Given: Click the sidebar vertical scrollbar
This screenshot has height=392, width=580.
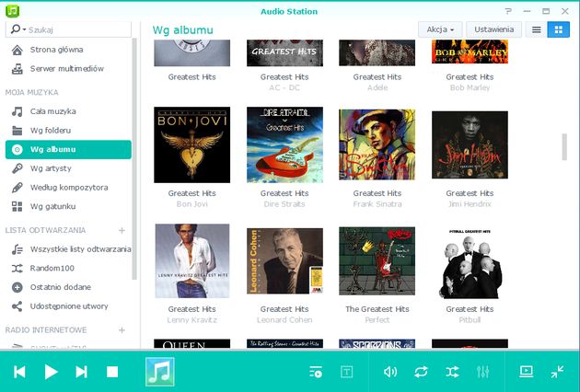Looking at the screenshot, I should [x=134, y=159].
